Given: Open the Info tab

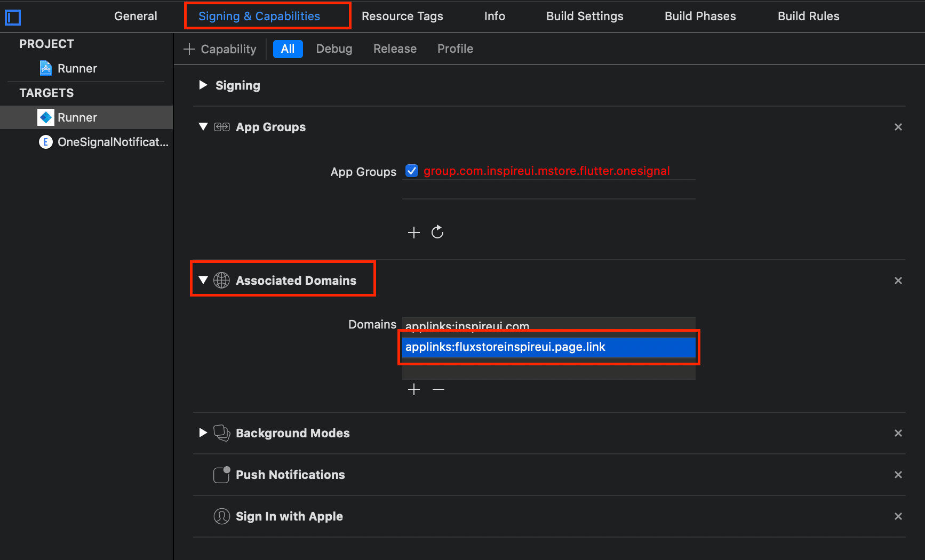Looking at the screenshot, I should tap(495, 16).
